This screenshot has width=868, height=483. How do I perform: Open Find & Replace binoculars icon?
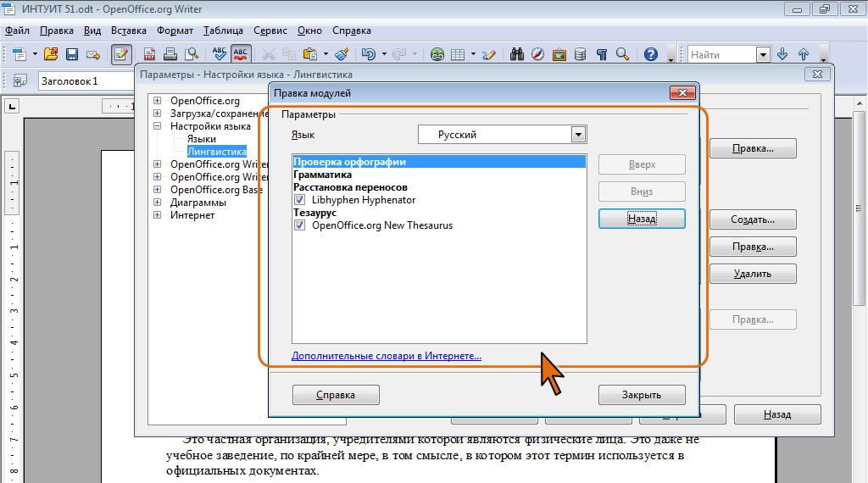(x=516, y=54)
